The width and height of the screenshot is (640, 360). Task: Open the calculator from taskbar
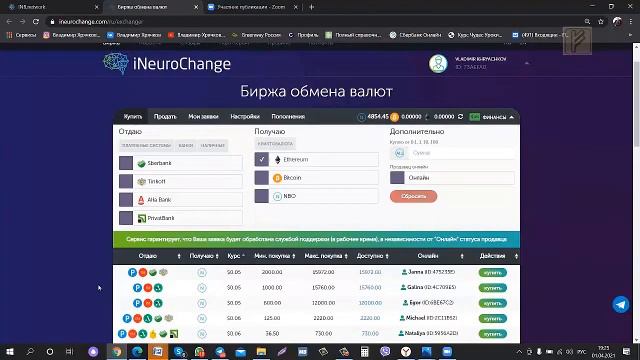pos(364,351)
